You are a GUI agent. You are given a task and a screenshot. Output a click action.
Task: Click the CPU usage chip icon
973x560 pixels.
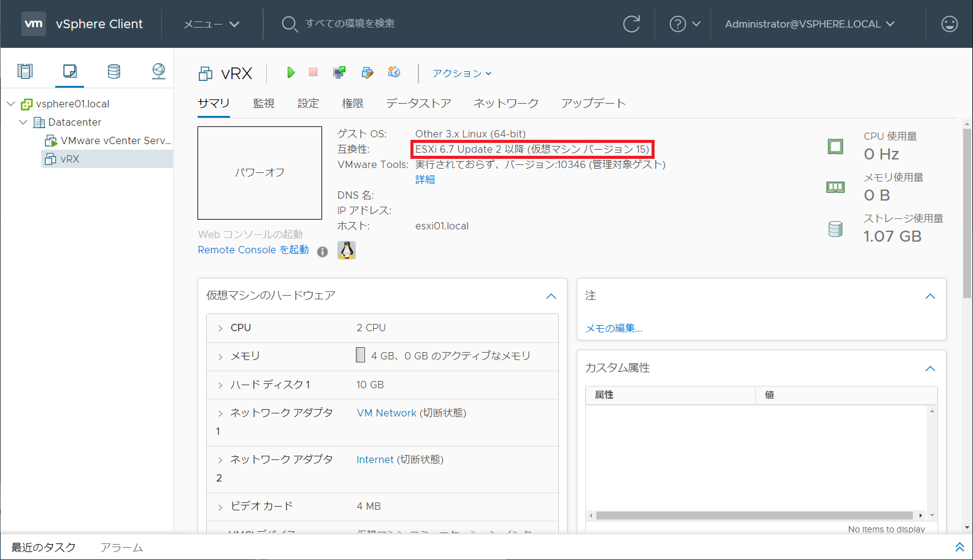coord(835,146)
